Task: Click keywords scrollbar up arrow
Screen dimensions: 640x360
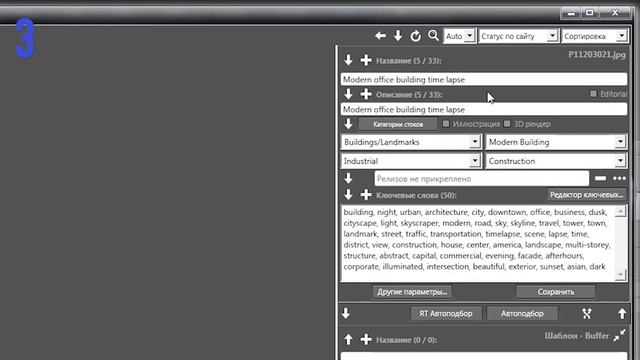Action: point(620,211)
